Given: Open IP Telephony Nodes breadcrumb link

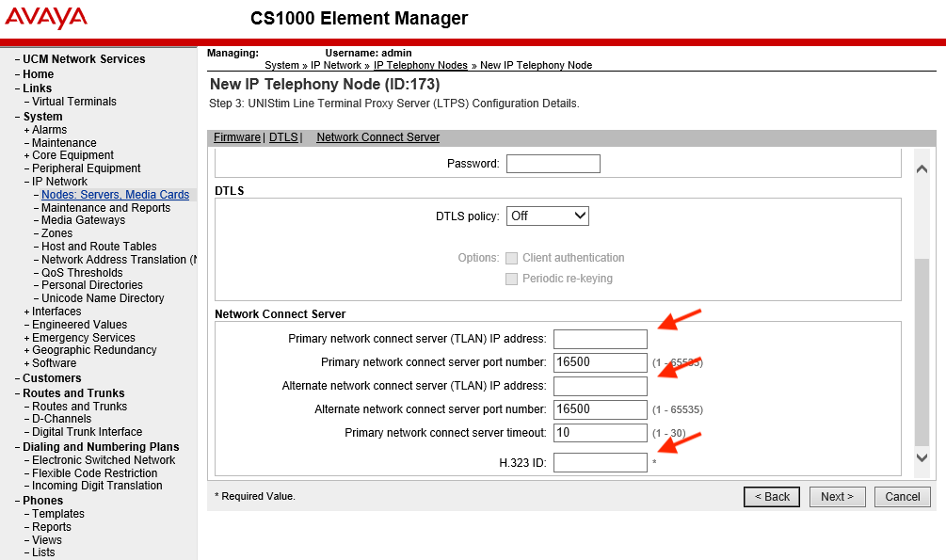Looking at the screenshot, I should pyautogui.click(x=421, y=65).
